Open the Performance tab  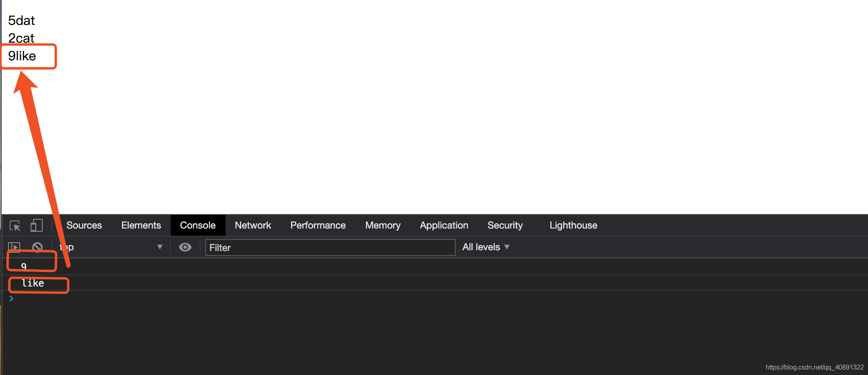pyautogui.click(x=318, y=225)
